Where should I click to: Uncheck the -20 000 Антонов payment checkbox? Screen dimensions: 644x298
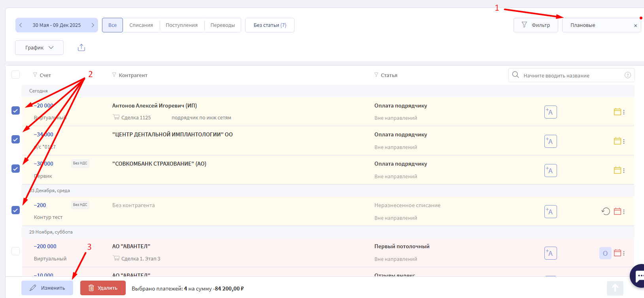tap(15, 111)
